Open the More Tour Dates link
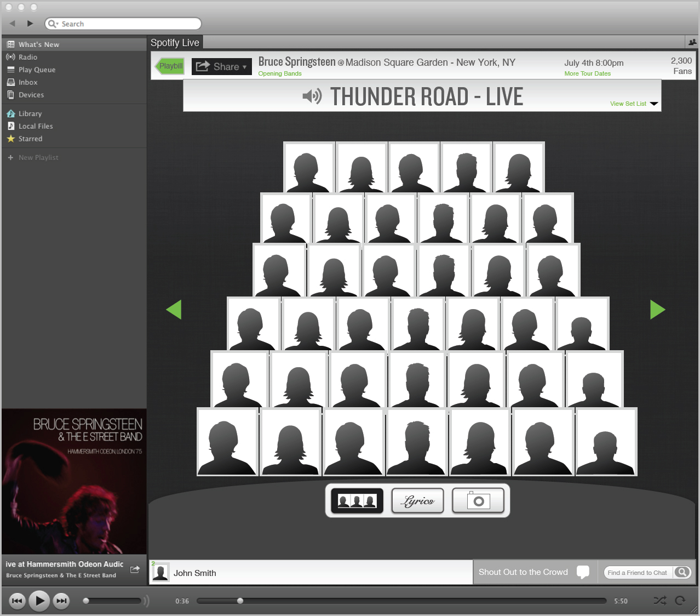The height and width of the screenshot is (616, 700). tap(588, 73)
